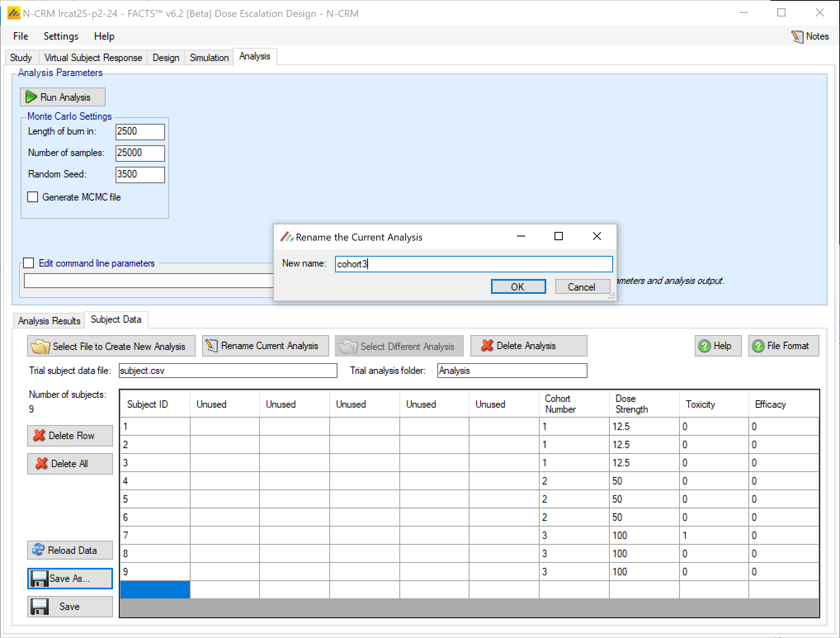
Task: Open the Analysis Results tab
Action: 49,321
